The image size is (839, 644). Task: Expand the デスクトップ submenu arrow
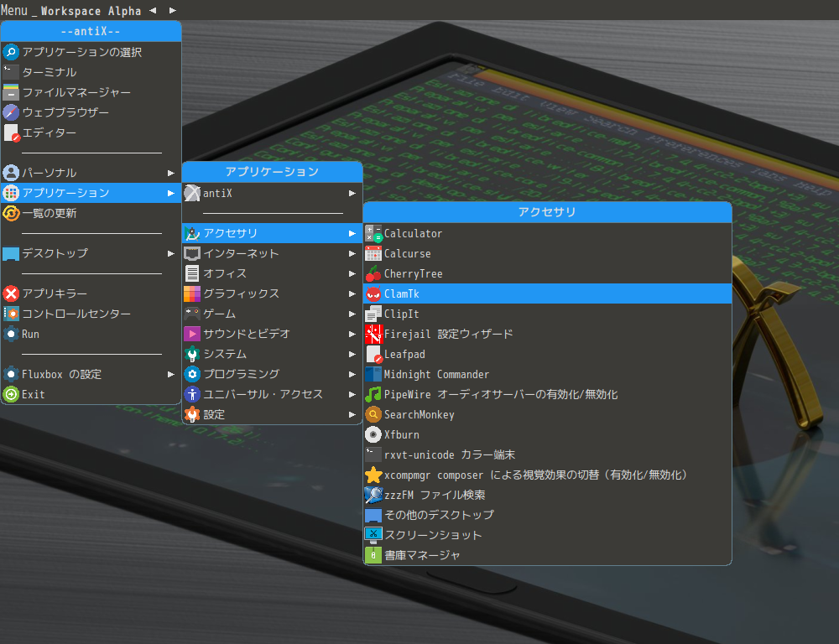170,253
